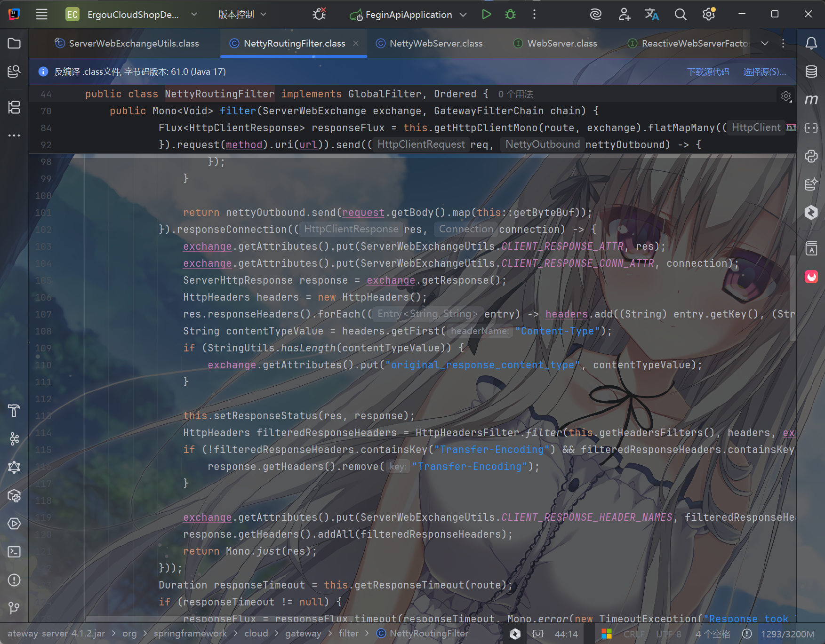Screen dimensions: 825x644
Task: Close the NettyRoutingFilter.class tab
Action: pos(356,43)
